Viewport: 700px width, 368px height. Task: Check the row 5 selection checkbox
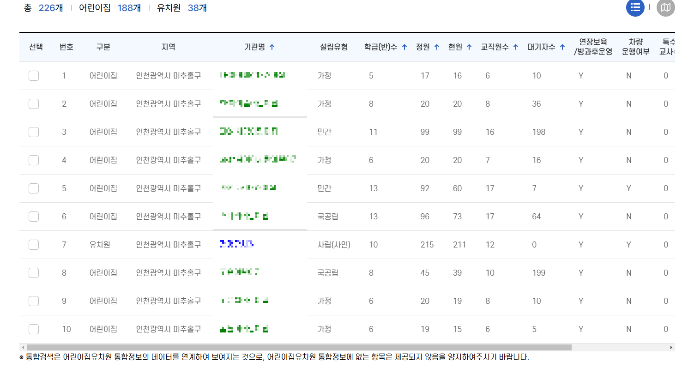33,188
